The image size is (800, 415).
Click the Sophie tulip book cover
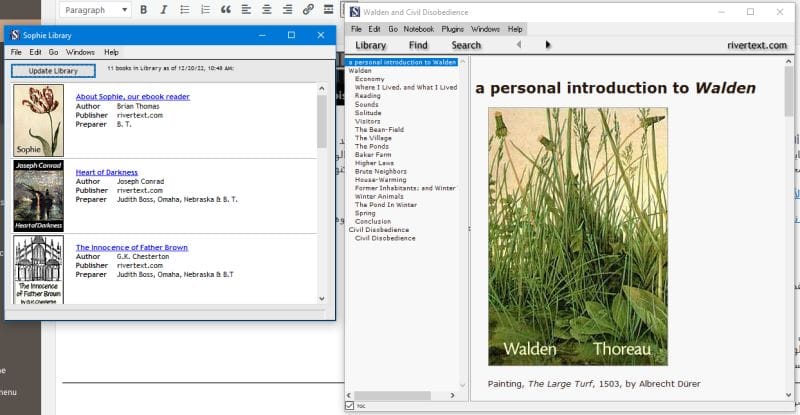pyautogui.click(x=39, y=120)
